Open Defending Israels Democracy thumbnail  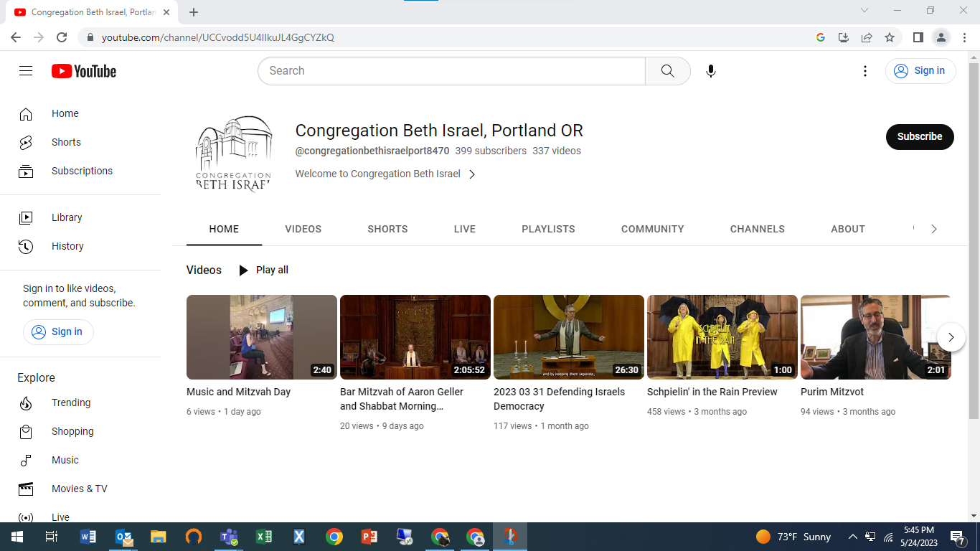click(569, 337)
